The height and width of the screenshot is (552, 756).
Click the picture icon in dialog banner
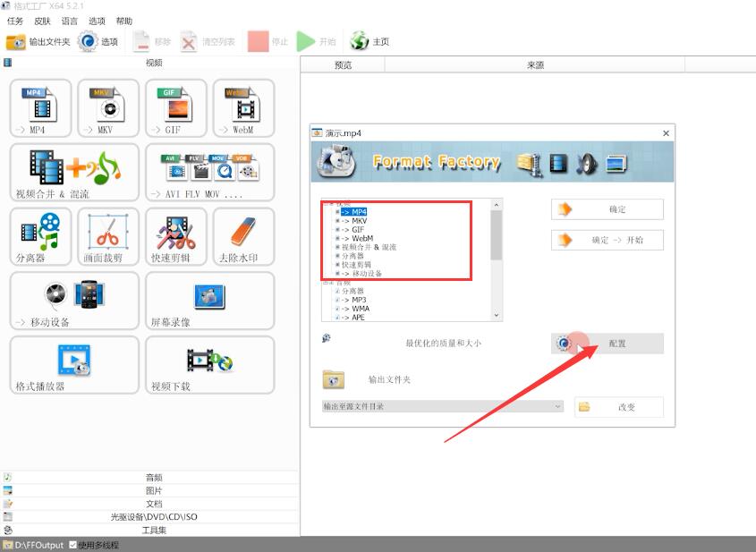tap(616, 164)
